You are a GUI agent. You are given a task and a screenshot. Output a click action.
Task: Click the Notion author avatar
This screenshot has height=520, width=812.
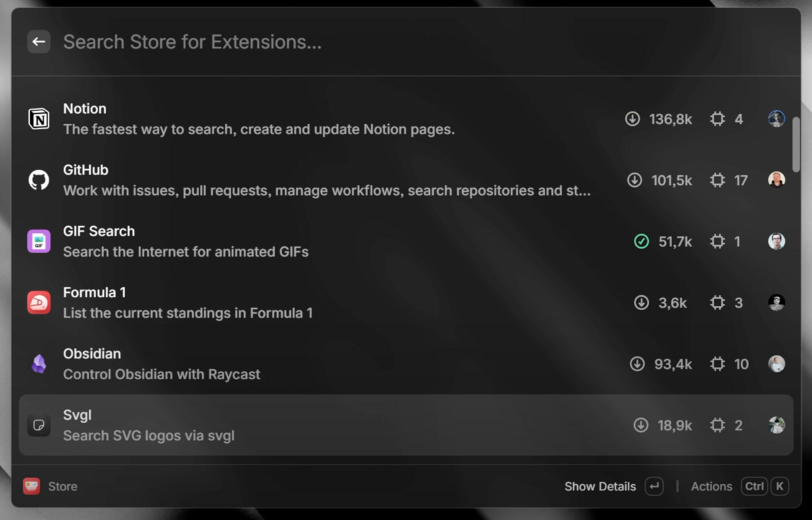(x=777, y=119)
